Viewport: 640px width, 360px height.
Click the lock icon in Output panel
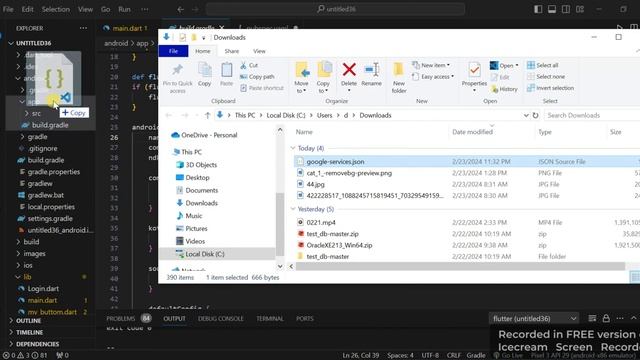[x=606, y=318]
